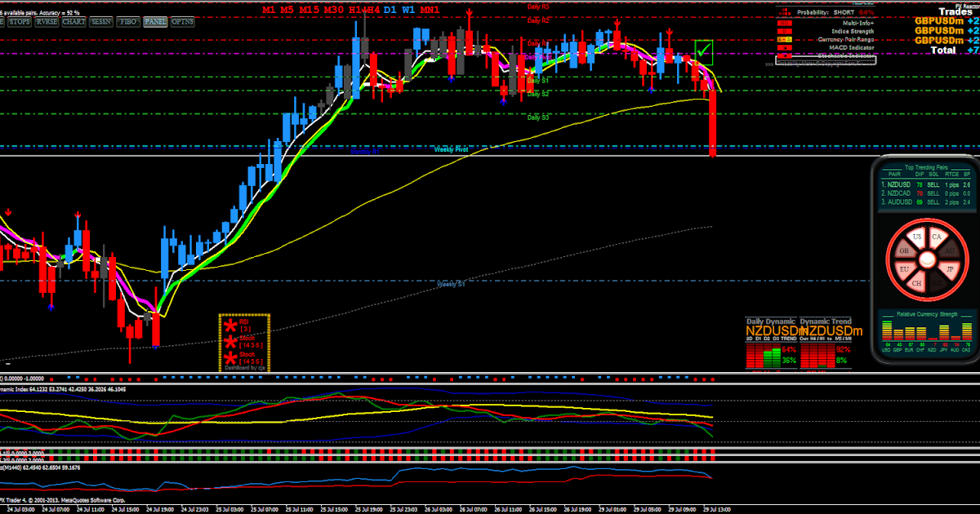Click the NZ segment on currency wheel
980x514 pixels.
click(937, 283)
